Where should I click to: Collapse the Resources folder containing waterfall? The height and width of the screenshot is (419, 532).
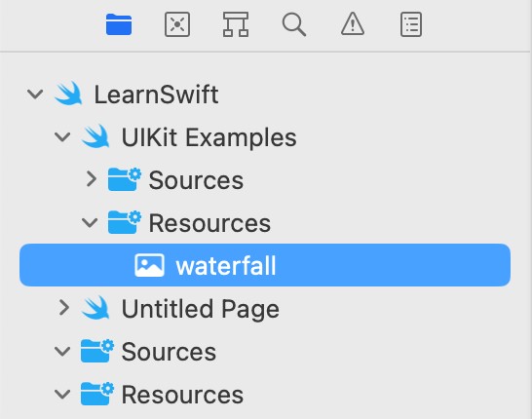[x=90, y=222]
